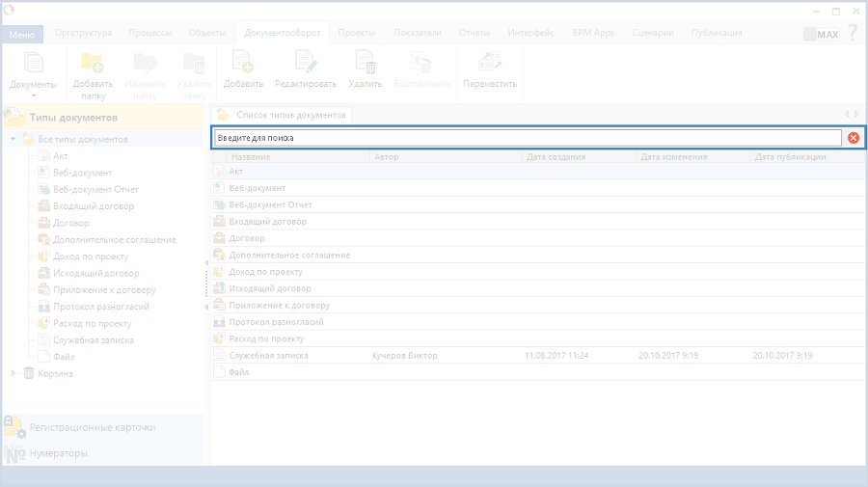Open the Меню button
Viewport: 868px width, 487px height.
coord(20,34)
